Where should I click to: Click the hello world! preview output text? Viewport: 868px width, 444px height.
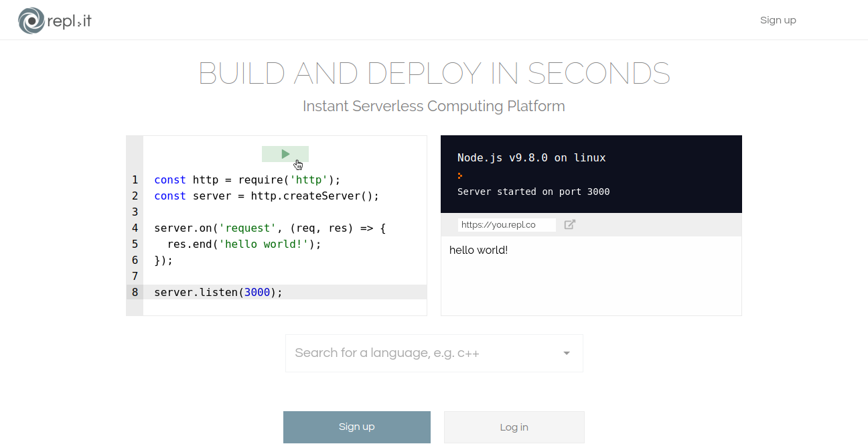pos(478,250)
